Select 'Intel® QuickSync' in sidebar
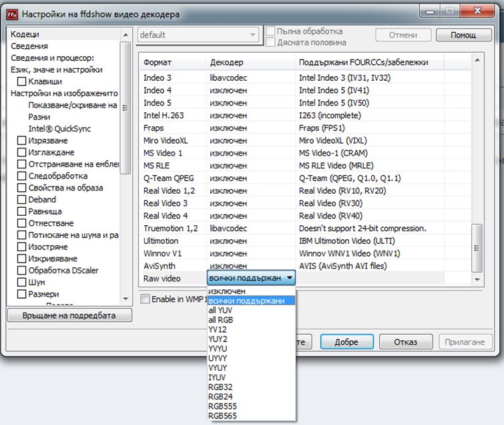This screenshot has height=425, width=504. click(x=59, y=129)
